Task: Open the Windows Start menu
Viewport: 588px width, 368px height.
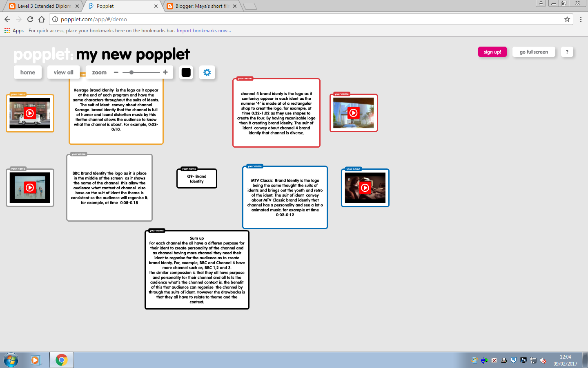Action: click(x=11, y=360)
